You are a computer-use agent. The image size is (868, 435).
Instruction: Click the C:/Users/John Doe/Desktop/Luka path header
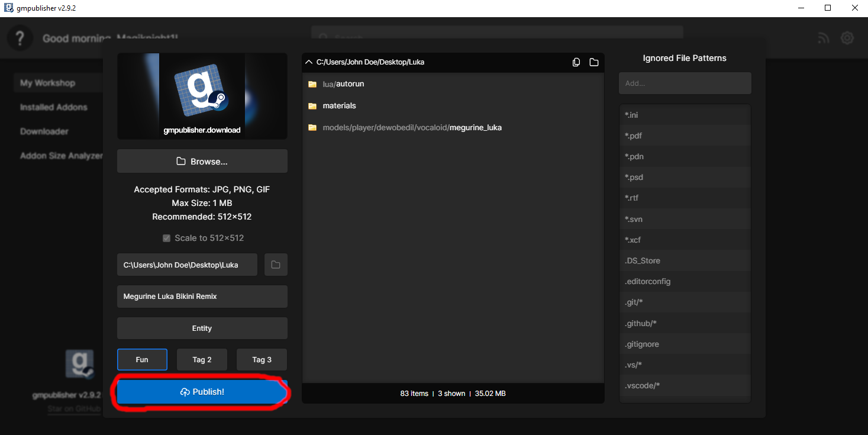click(x=370, y=62)
